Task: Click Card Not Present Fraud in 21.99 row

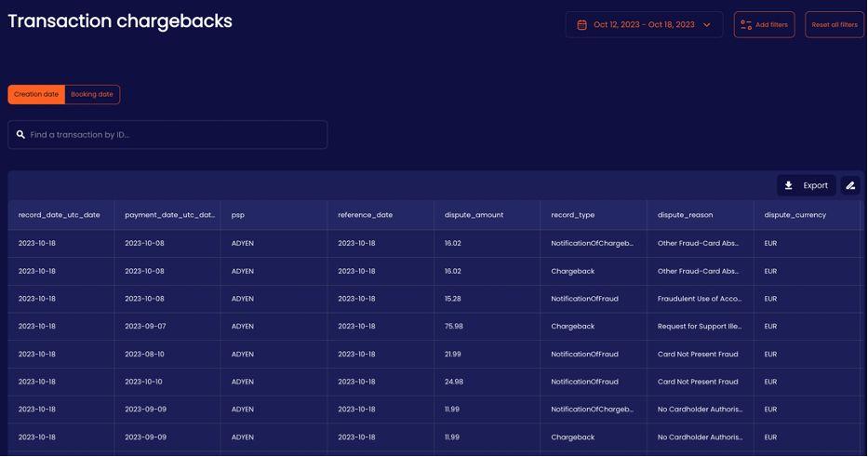Action: click(698, 354)
